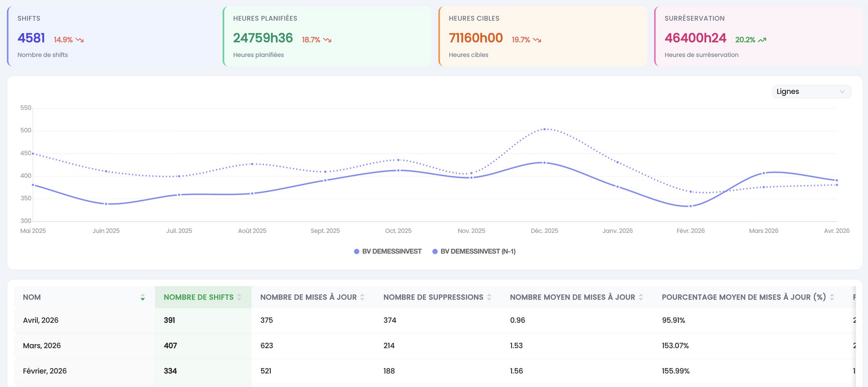Click the upward trend icon on Surréservation card
Viewport: 868px width, 387px height.
coord(762,40)
